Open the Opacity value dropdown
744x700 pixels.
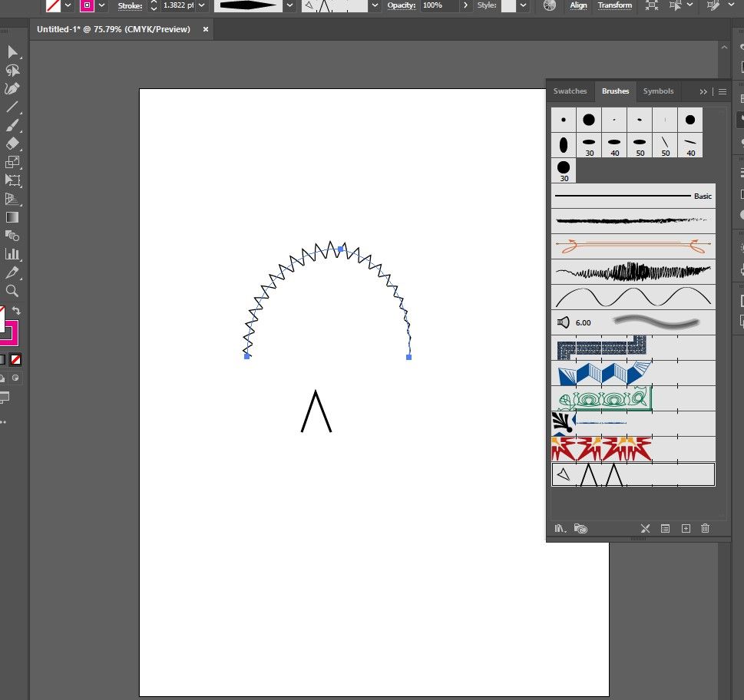point(465,5)
